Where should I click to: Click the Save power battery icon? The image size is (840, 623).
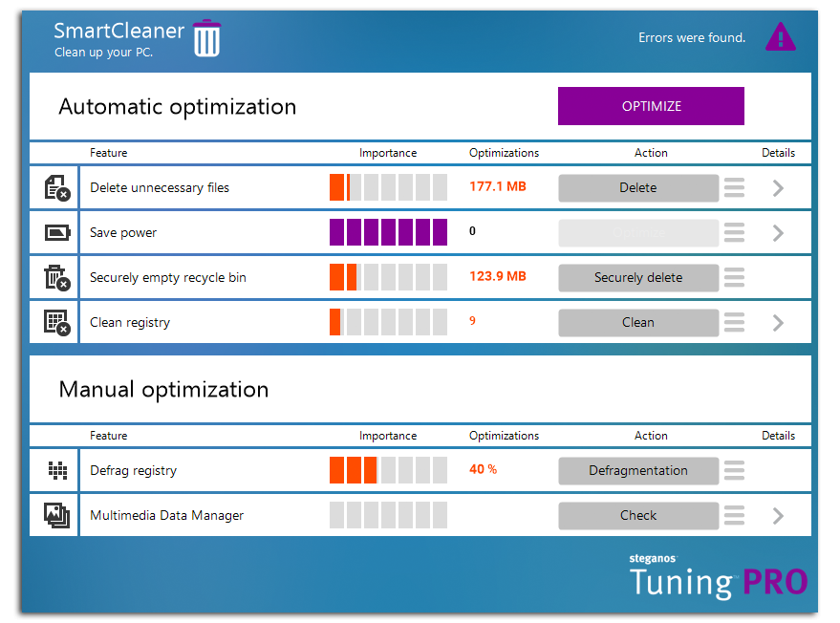(x=56, y=232)
